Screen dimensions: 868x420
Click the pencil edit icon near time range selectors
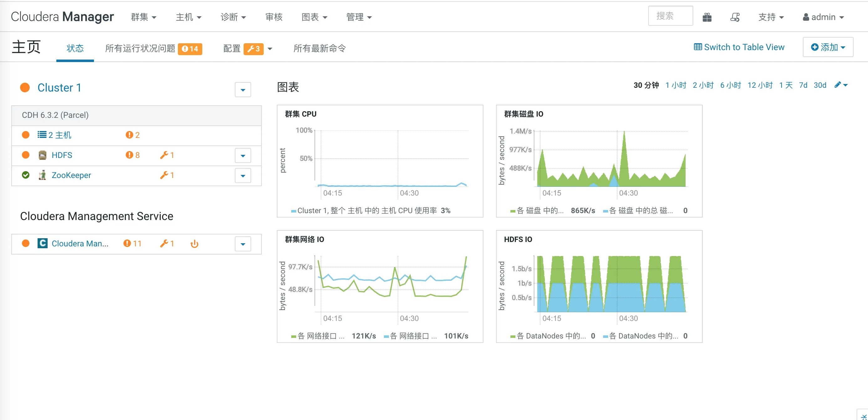click(839, 85)
